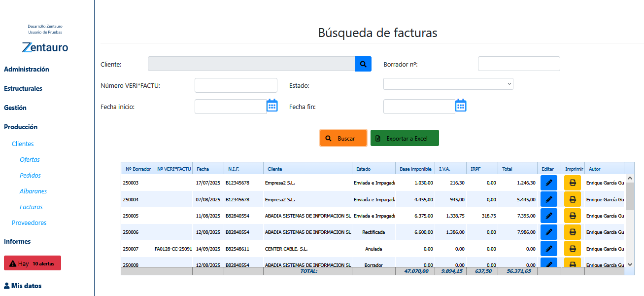Print invoice 250004 using the printer icon
644x296 pixels.
tap(573, 199)
